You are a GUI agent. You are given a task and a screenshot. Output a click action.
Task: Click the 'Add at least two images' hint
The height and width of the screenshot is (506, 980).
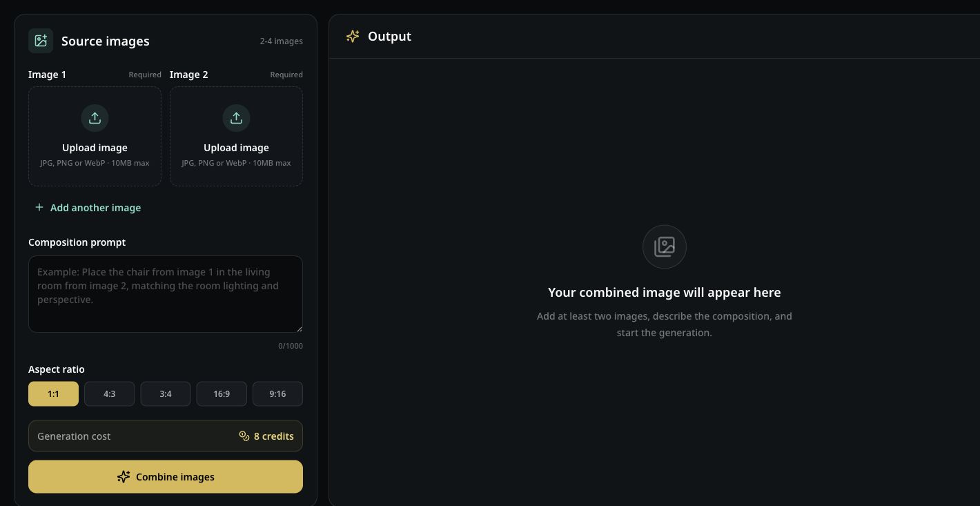click(664, 324)
